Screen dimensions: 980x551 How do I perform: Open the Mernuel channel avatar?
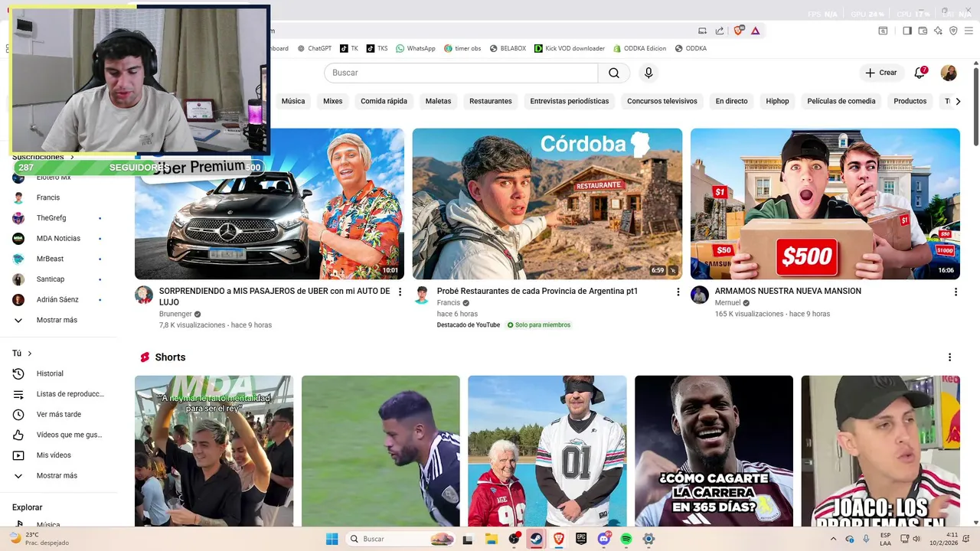pos(700,295)
